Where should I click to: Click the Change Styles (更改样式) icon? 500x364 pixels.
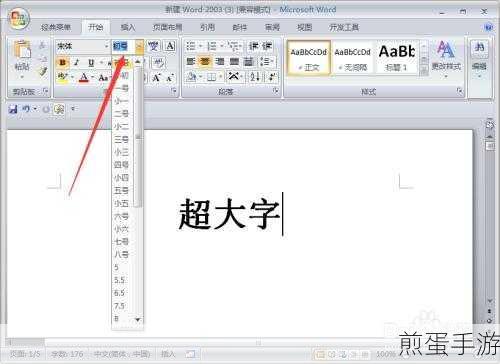coord(446,49)
